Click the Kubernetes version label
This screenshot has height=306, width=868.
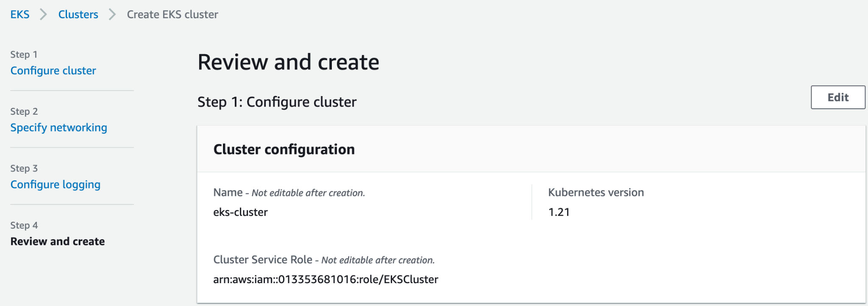click(595, 193)
